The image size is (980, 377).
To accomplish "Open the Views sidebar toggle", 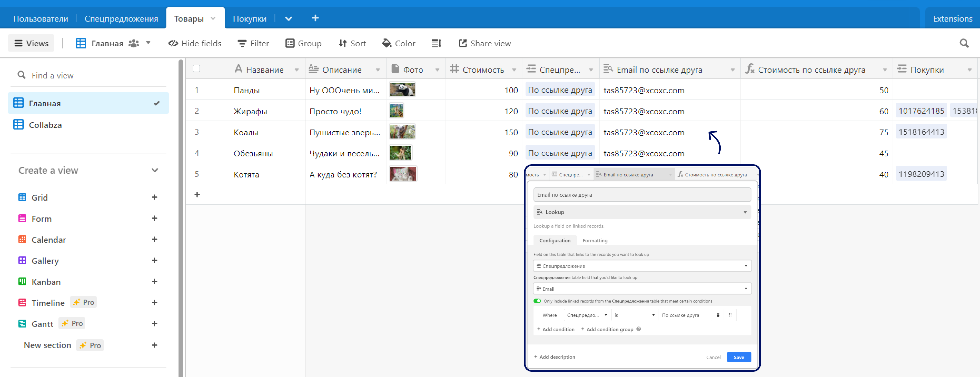I will tap(31, 43).
